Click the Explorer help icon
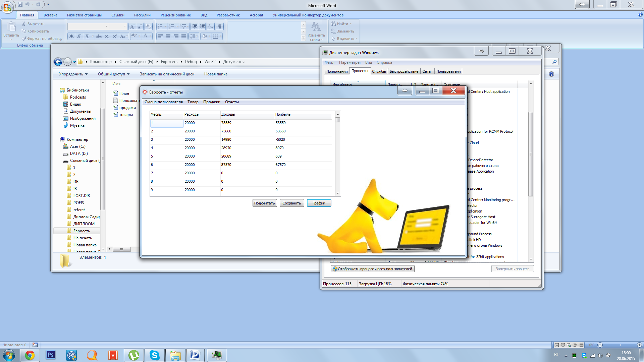This screenshot has height=362, width=644. [551, 74]
